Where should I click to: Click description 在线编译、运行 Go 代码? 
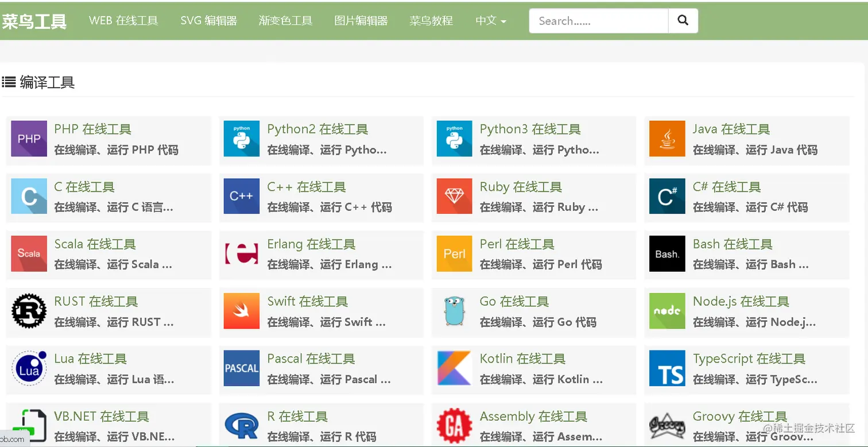[x=538, y=322]
